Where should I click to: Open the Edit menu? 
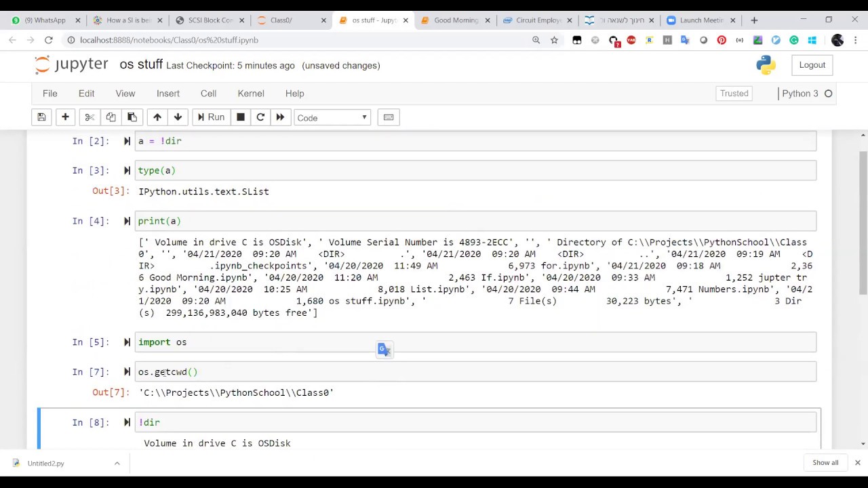coord(86,94)
